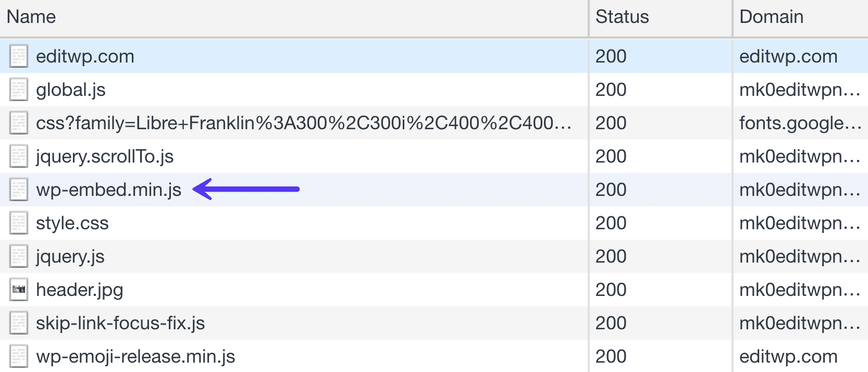Sort requests by the Status column

(x=622, y=16)
